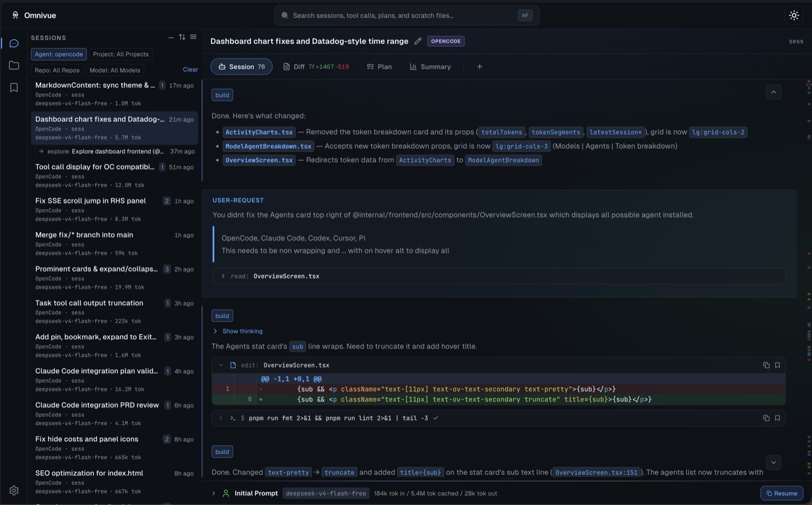Open Merge fix/* branch into main session
812x505 pixels.
[114, 243]
